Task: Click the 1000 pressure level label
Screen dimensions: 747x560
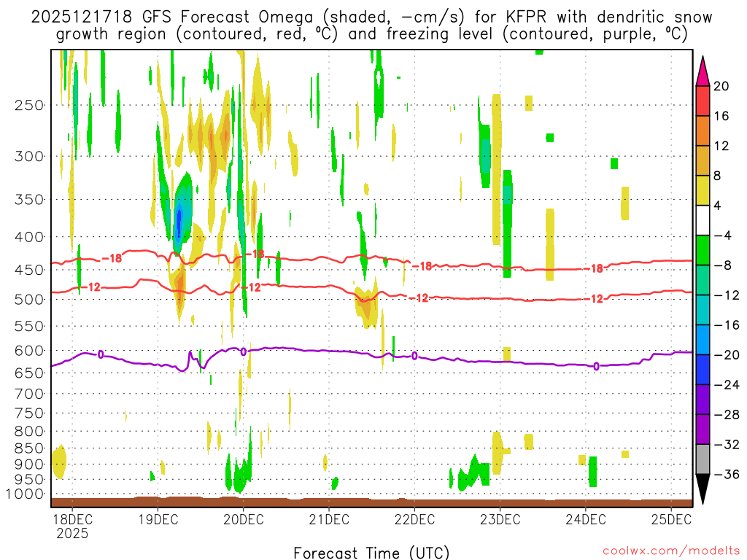Action: click(x=26, y=494)
